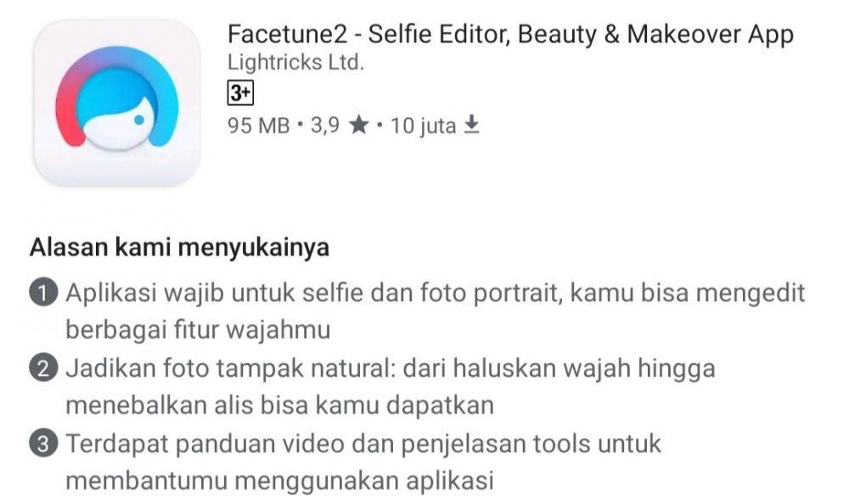
Task: Click the text menebalkan alis bisa kamu dapatkan
Action: point(280,406)
